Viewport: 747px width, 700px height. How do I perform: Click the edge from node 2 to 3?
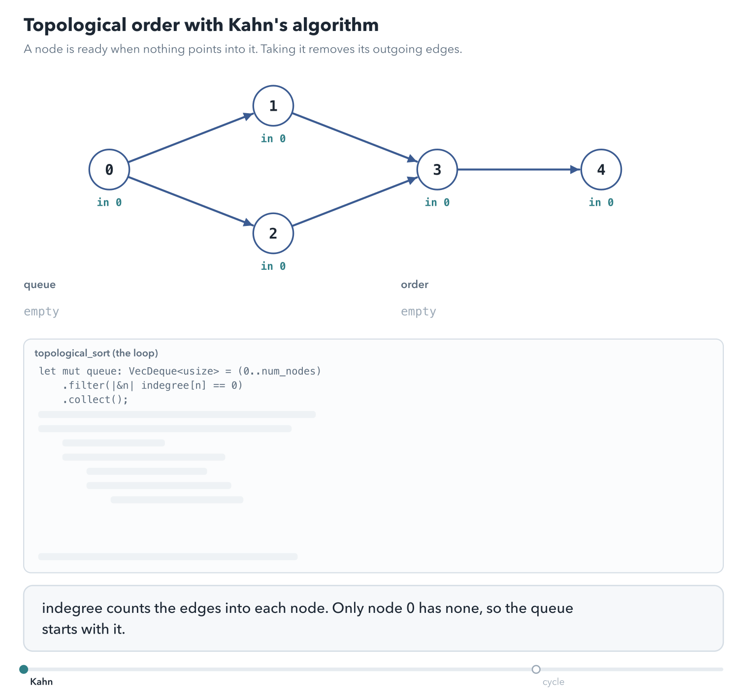coord(355,202)
